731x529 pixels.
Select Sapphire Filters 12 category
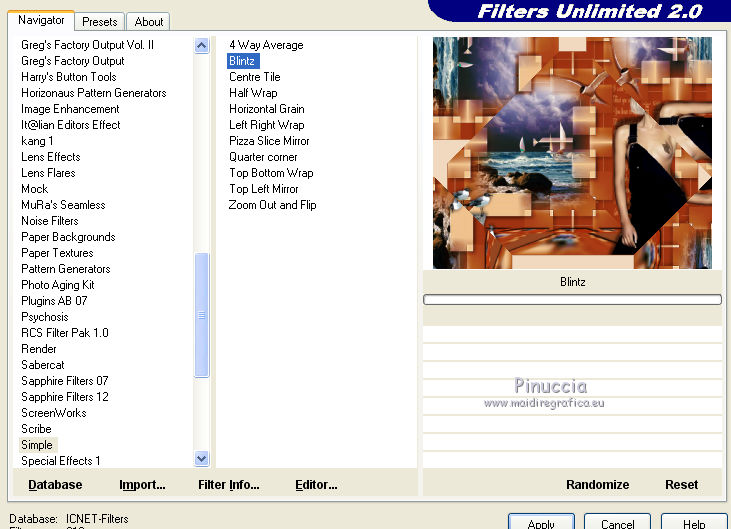[65, 397]
